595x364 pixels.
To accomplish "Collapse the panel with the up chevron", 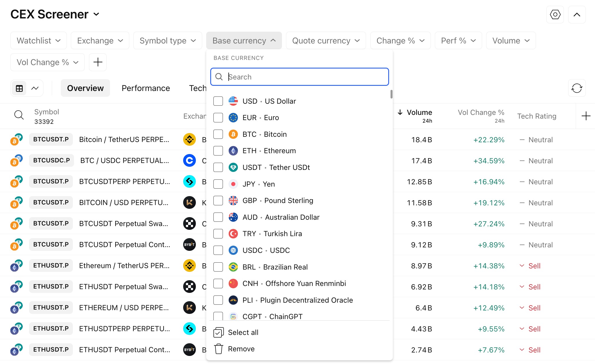I will click(x=577, y=14).
